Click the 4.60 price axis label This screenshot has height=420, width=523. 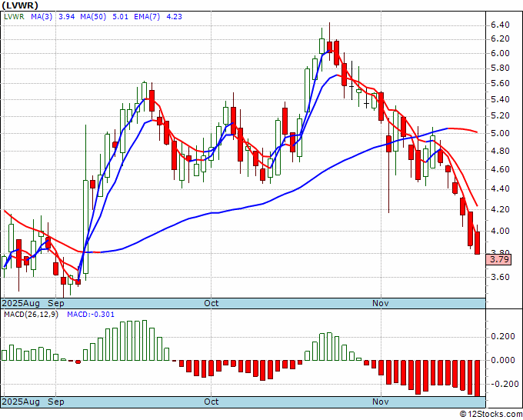pyautogui.click(x=500, y=169)
